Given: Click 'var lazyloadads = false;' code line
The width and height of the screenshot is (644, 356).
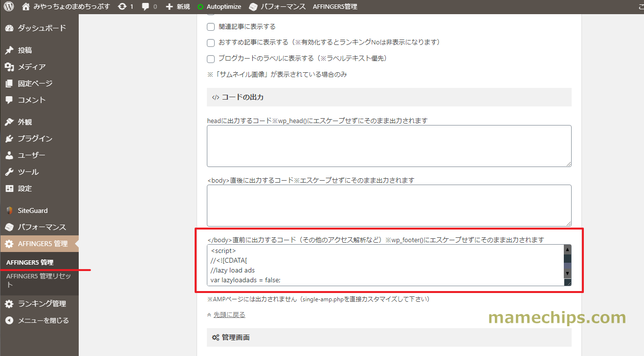Looking at the screenshot, I should 245,280.
